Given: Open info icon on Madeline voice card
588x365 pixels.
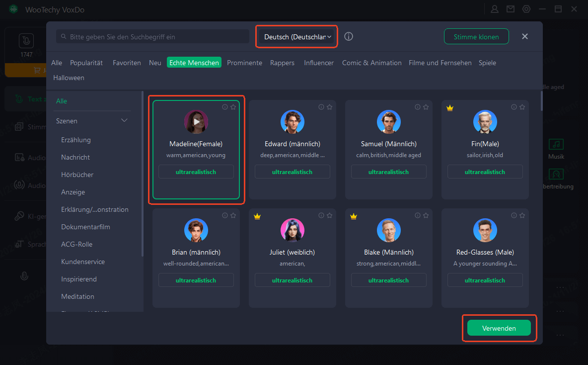Looking at the screenshot, I should [x=225, y=107].
